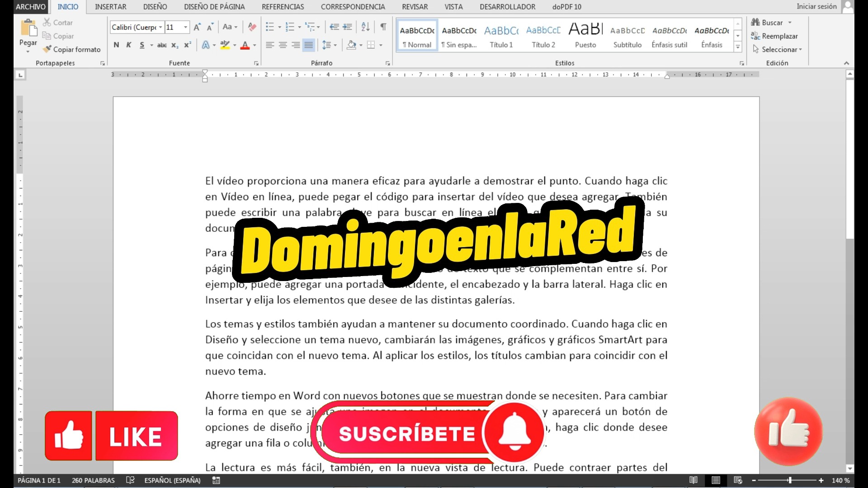
Task: Open Seleccionar dropdown
Action: (x=777, y=49)
